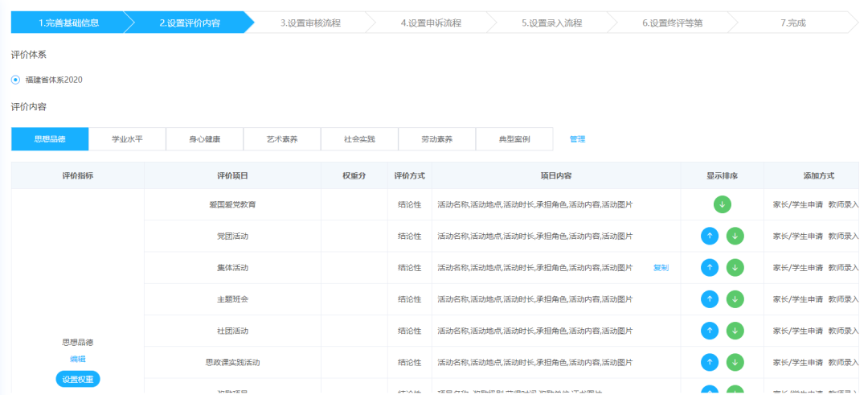Move 党团活动 row down with green arrow
The width and height of the screenshot is (868, 395).
point(735,236)
